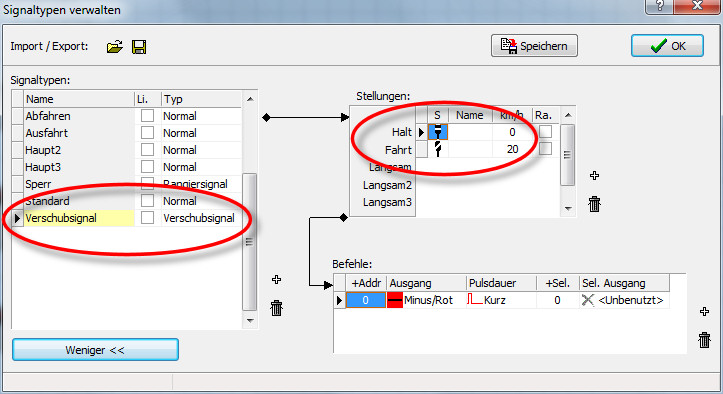Click the Fahrt km/h value field

click(x=512, y=149)
